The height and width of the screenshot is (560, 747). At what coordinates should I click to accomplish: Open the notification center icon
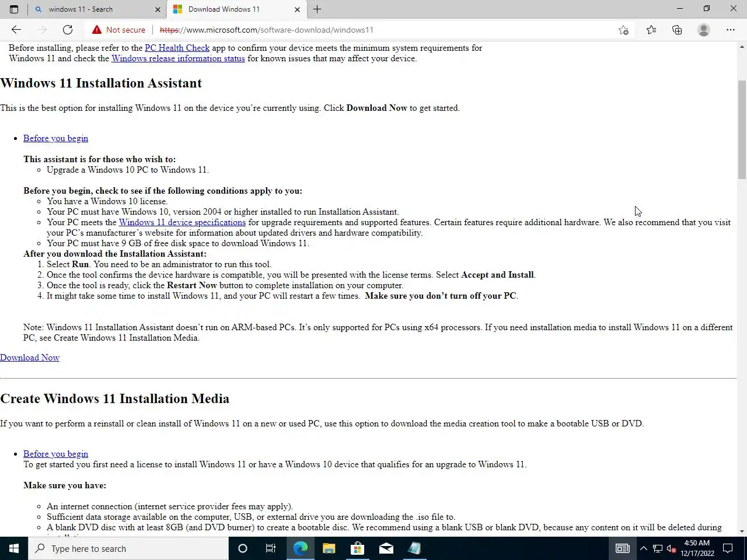(x=728, y=548)
